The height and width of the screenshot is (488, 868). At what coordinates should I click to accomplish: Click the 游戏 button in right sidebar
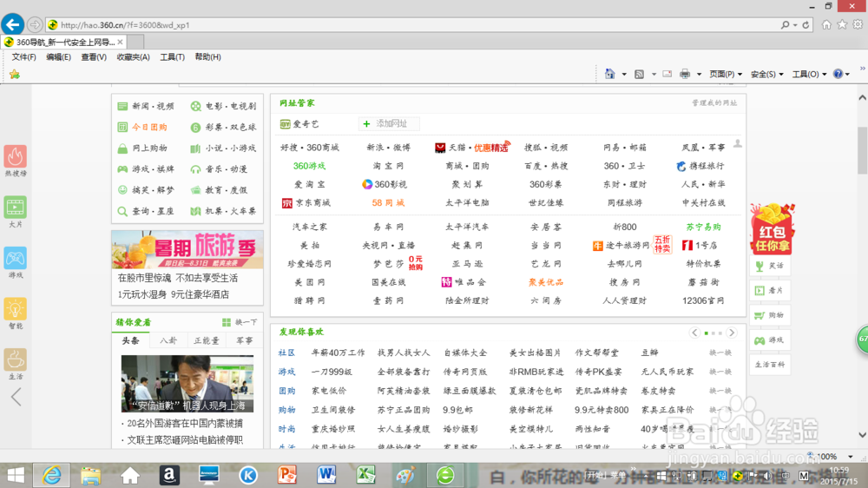click(x=770, y=340)
